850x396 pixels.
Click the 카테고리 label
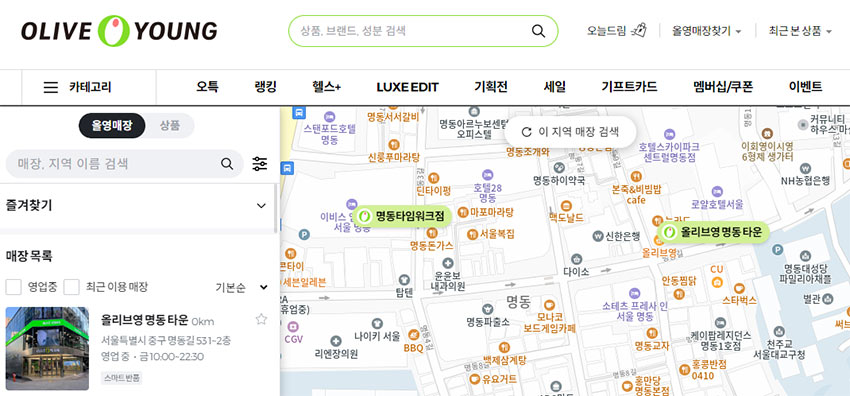[90, 87]
